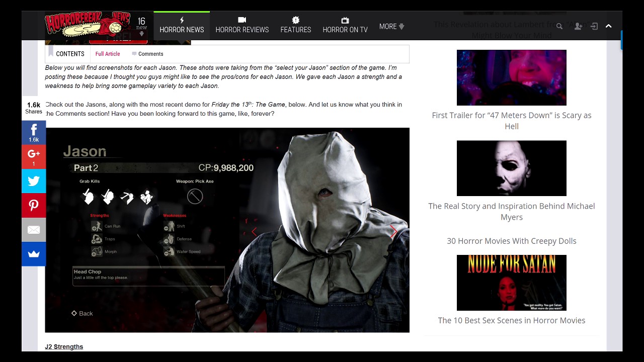Click the Back button in game screenshot

point(82,313)
